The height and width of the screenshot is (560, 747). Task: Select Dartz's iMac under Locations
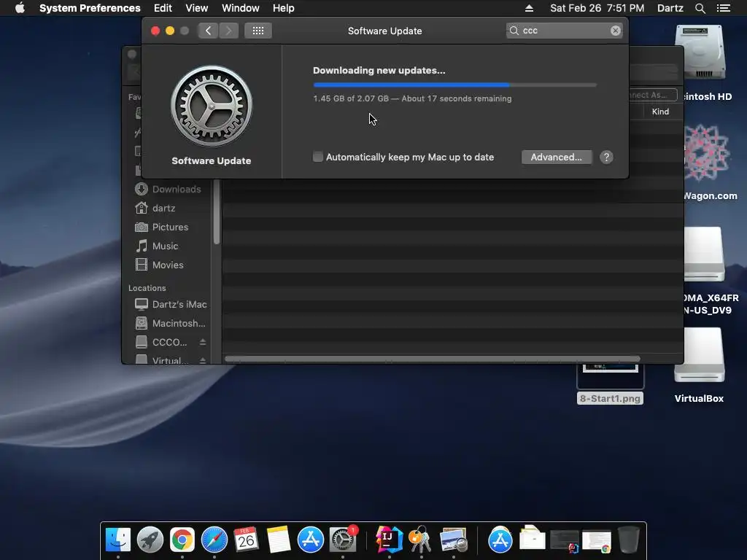(171, 304)
